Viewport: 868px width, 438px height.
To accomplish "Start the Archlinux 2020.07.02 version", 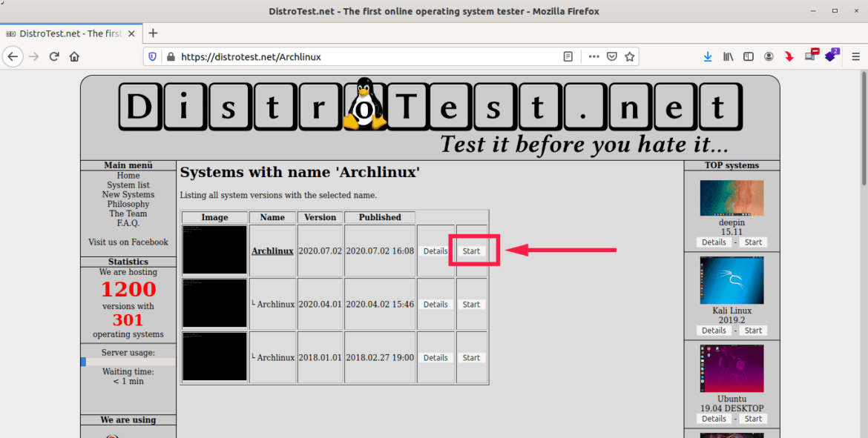I will click(471, 250).
